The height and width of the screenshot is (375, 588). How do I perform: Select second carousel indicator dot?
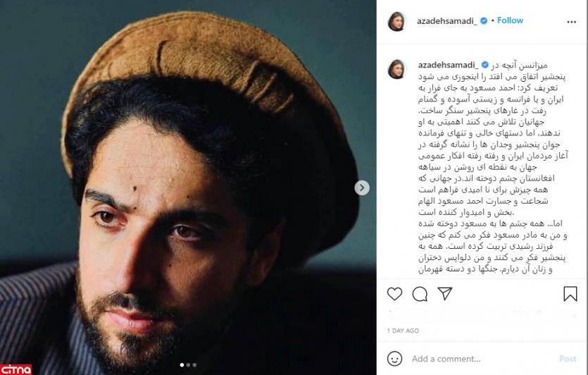[188, 365]
